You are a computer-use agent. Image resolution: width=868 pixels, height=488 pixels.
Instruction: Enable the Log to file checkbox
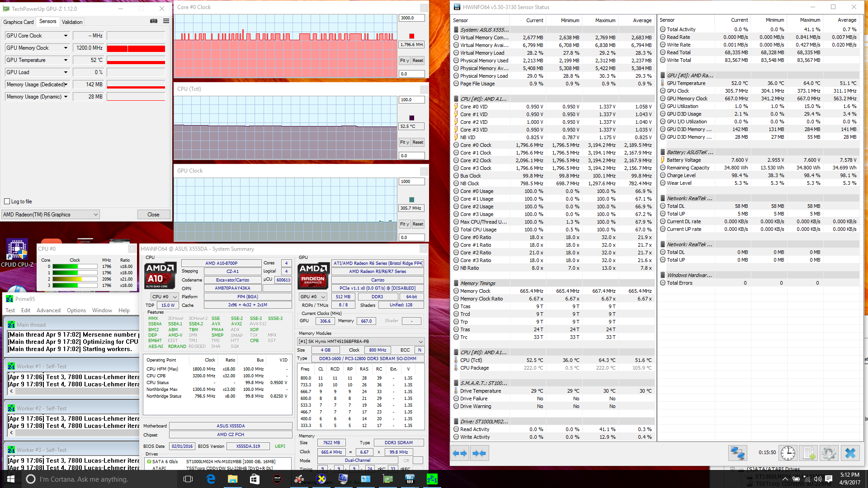pos(7,202)
